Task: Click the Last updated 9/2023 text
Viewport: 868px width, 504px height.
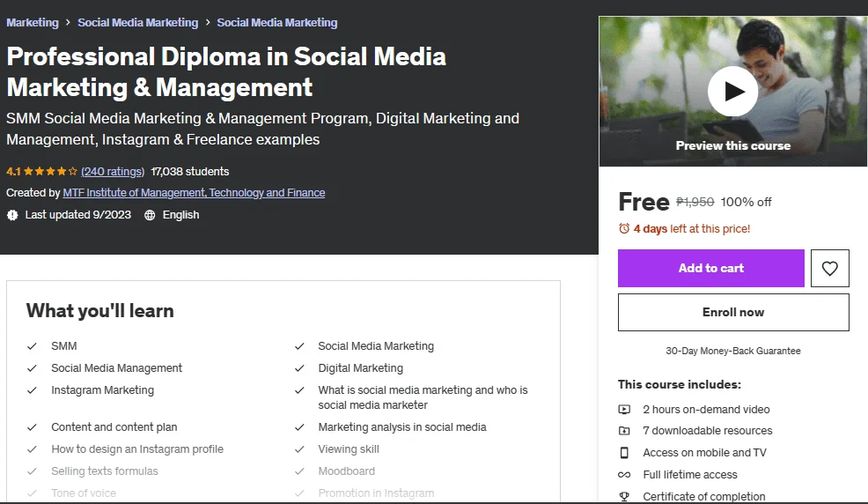Action: click(x=78, y=215)
